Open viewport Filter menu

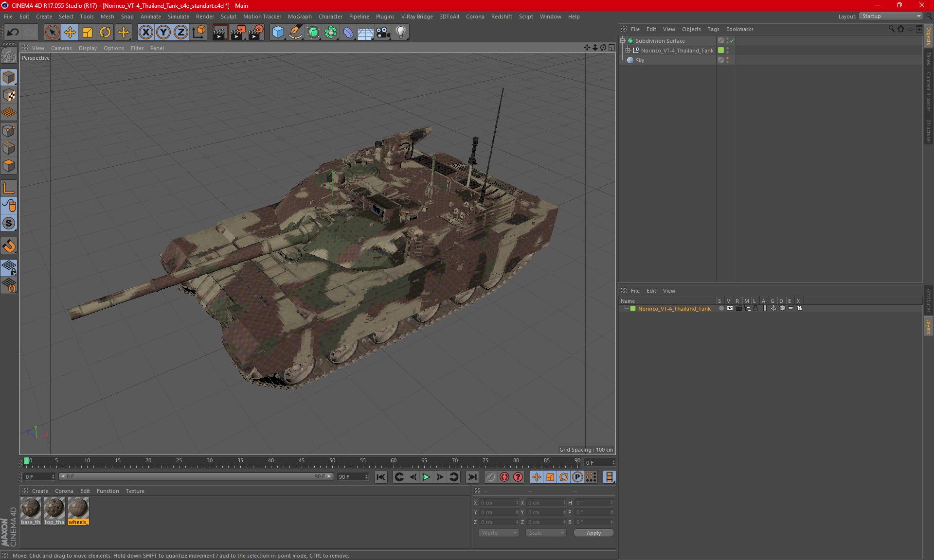[x=137, y=48]
